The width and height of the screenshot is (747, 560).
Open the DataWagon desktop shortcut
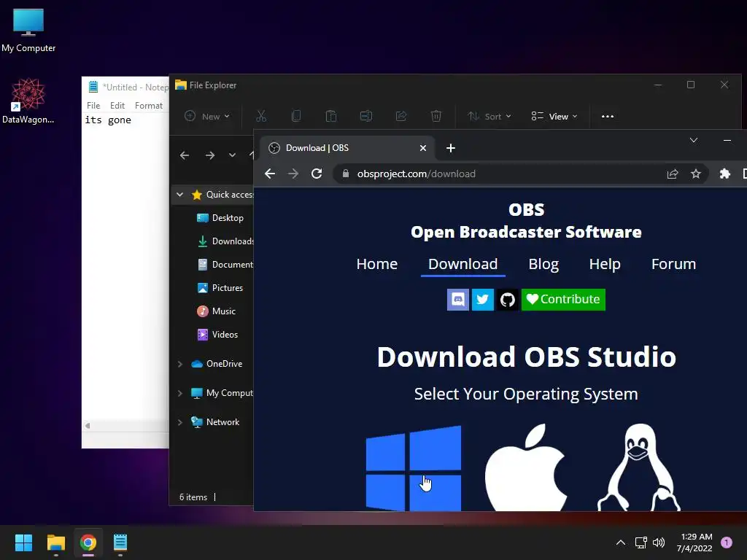(x=28, y=101)
